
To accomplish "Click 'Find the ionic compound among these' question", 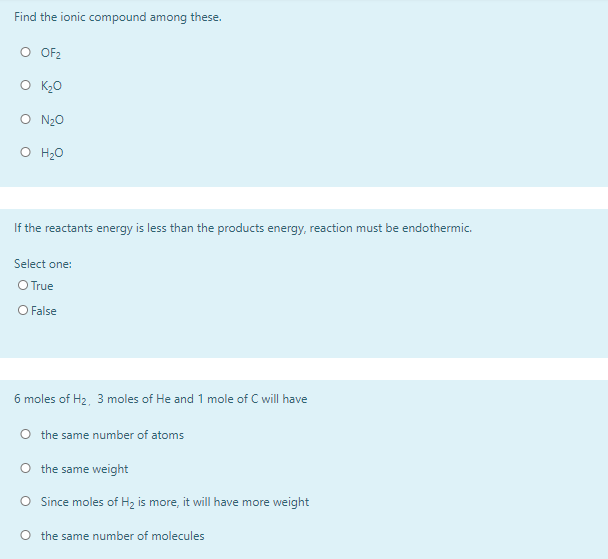I will point(118,17).
